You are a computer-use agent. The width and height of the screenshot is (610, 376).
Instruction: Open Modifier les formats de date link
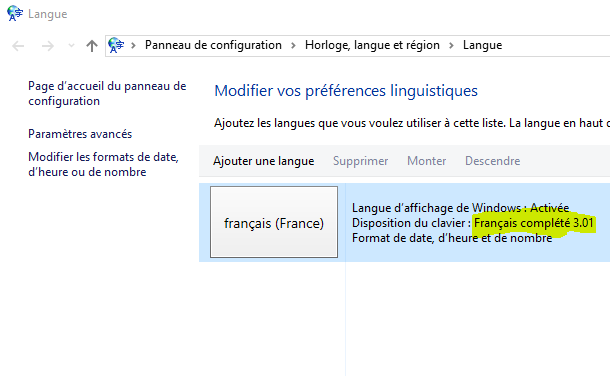pos(103,164)
